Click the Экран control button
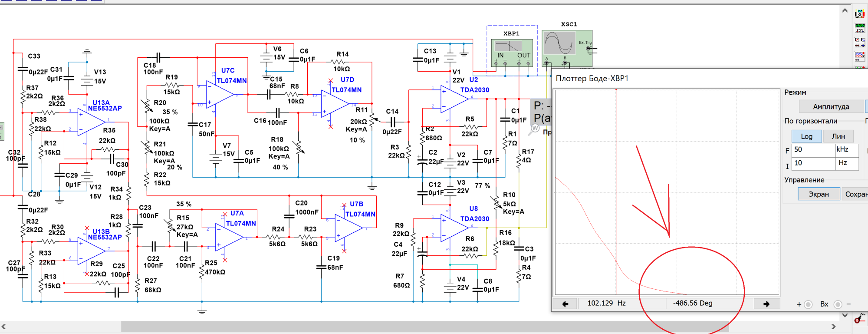868x334 pixels. 819,194
